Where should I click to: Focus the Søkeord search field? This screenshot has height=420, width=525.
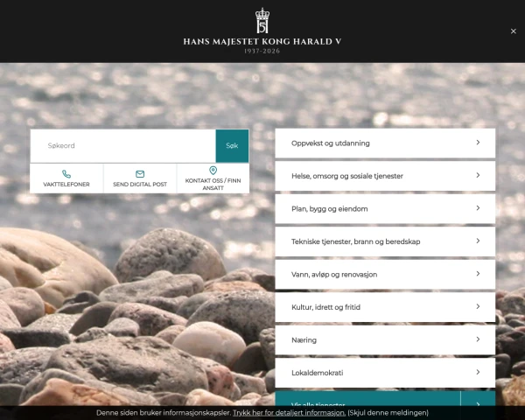coord(122,146)
